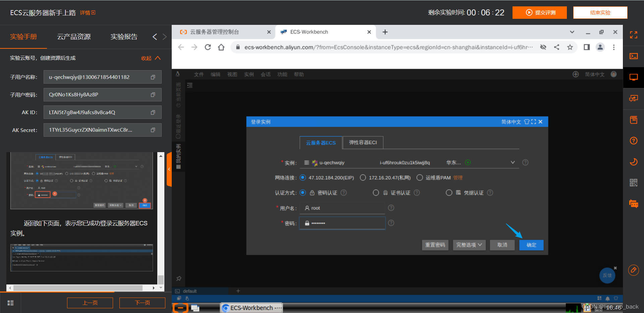Open a new browser tab
644x313 pixels.
pyautogui.click(x=385, y=32)
